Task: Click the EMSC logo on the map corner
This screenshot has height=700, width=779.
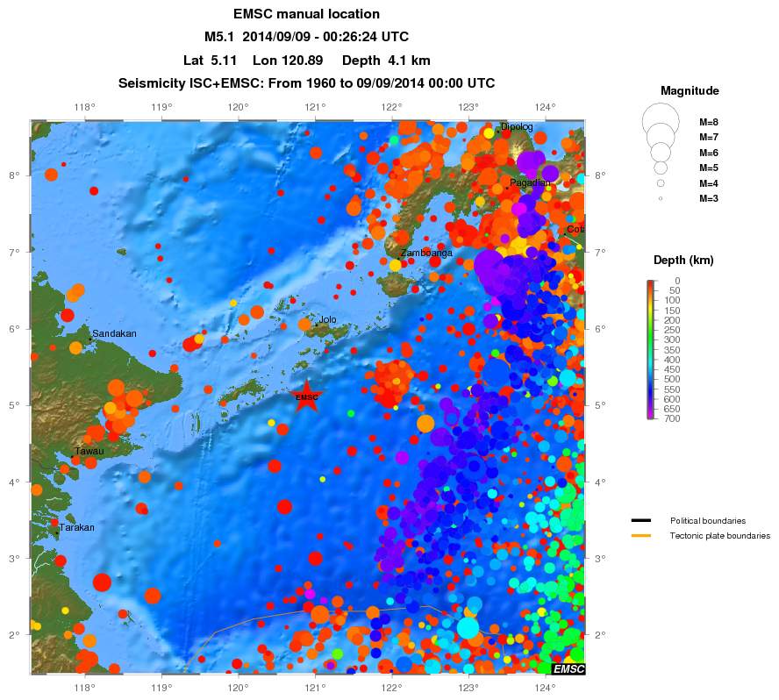Action: [x=568, y=668]
